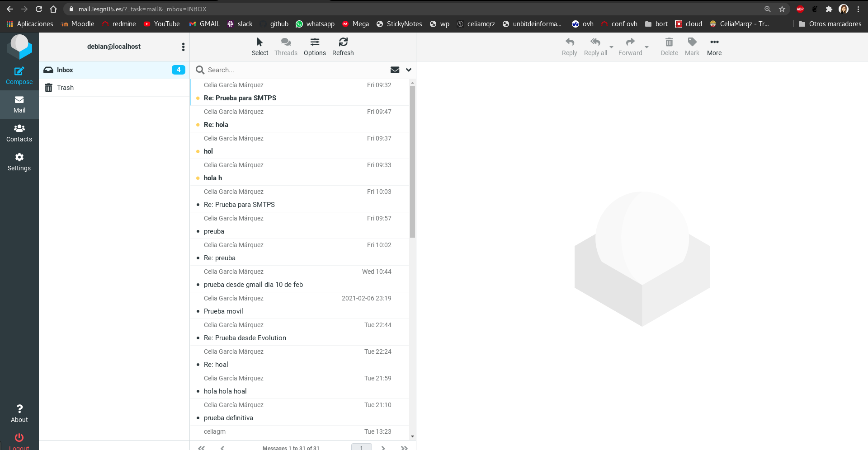Click the Refresh icon to check new mail
868x450 pixels.
point(343,45)
